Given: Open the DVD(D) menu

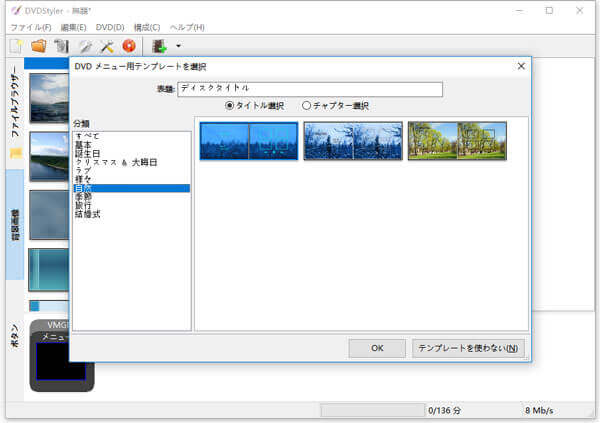Looking at the screenshot, I should click(110, 28).
